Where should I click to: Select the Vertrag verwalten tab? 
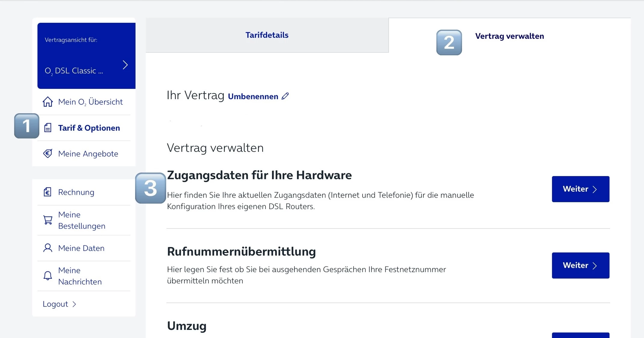(x=509, y=36)
